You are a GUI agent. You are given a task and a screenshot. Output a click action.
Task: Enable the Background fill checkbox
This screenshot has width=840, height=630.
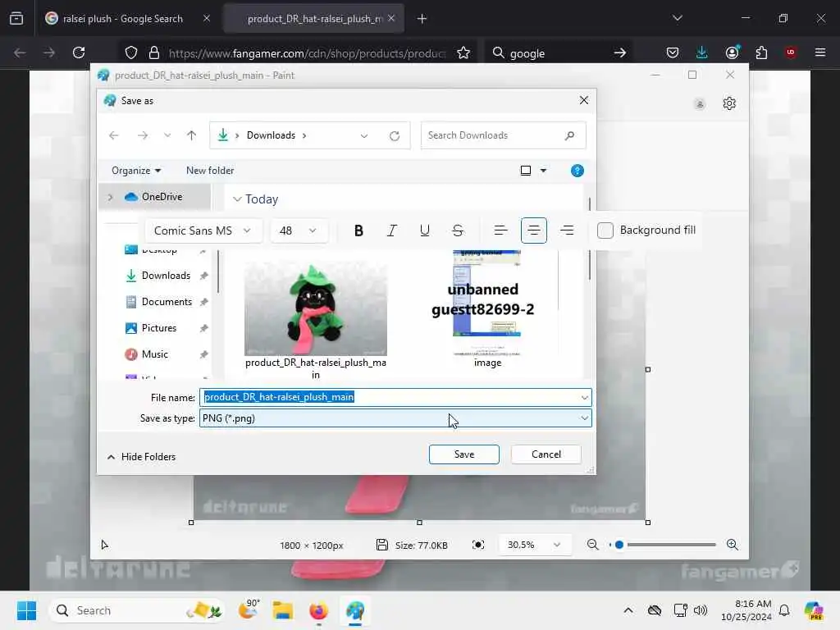click(605, 231)
